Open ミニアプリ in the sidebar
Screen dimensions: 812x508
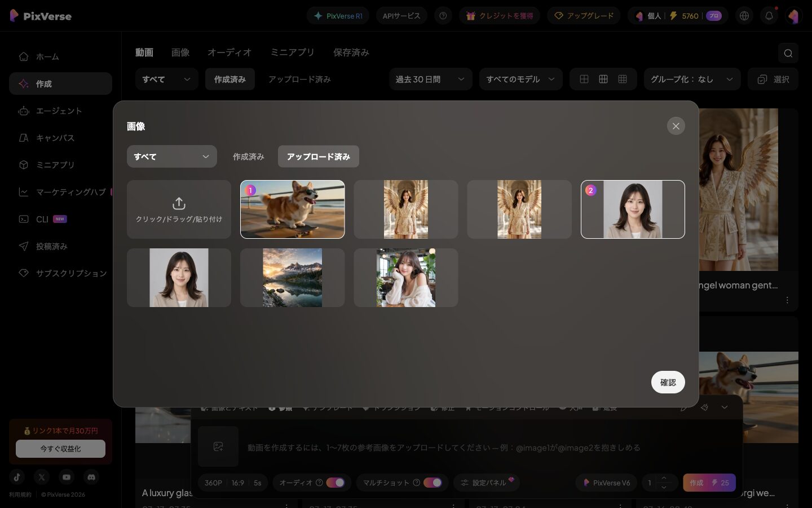[60, 165]
